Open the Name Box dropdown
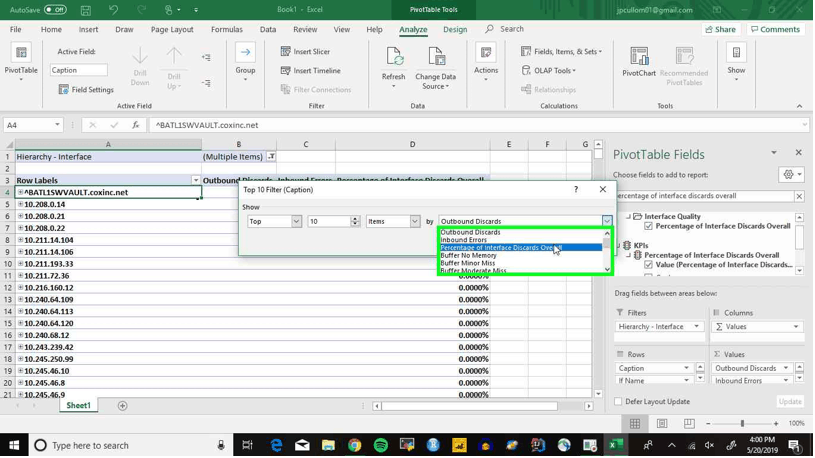Screen dimensions: 815x458 click(57, 125)
